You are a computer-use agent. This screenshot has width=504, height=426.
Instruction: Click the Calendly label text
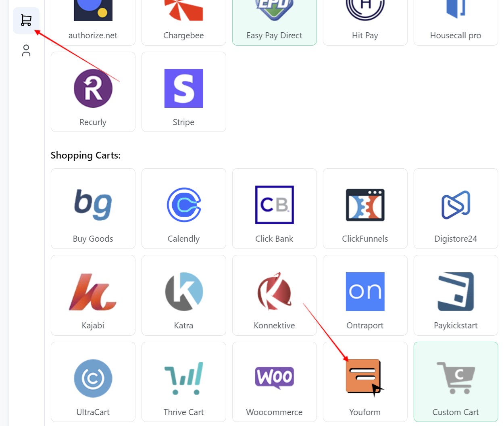[184, 239]
